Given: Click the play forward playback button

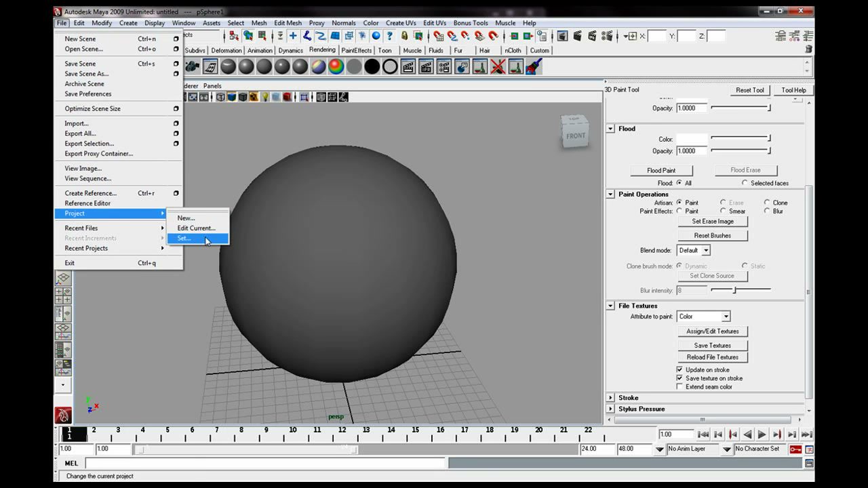Looking at the screenshot, I should (x=762, y=434).
